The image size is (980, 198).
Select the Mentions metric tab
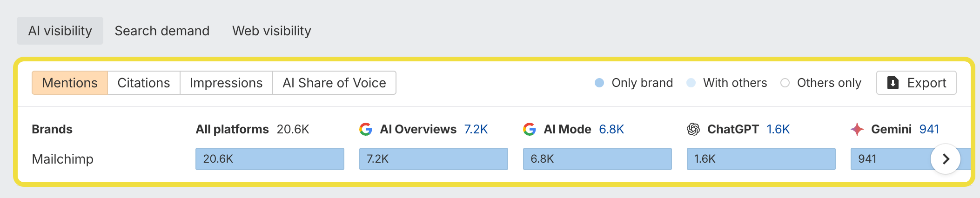click(70, 83)
